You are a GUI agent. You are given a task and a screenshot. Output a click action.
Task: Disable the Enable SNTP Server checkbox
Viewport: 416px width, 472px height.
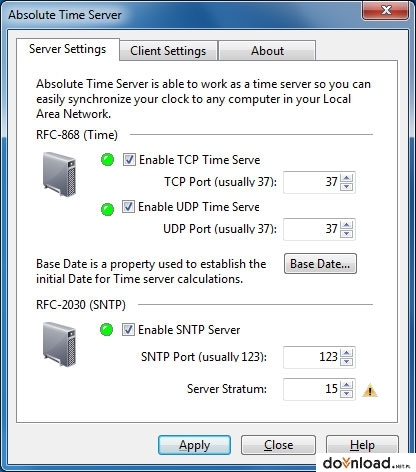coord(128,330)
